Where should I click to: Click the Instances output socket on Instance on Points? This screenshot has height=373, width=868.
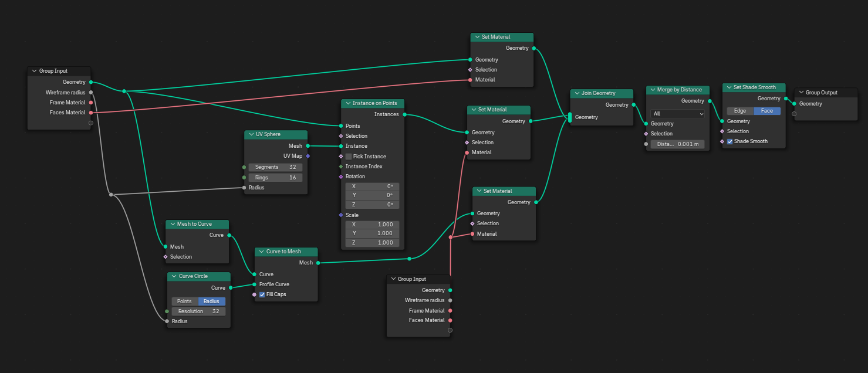pyautogui.click(x=403, y=114)
